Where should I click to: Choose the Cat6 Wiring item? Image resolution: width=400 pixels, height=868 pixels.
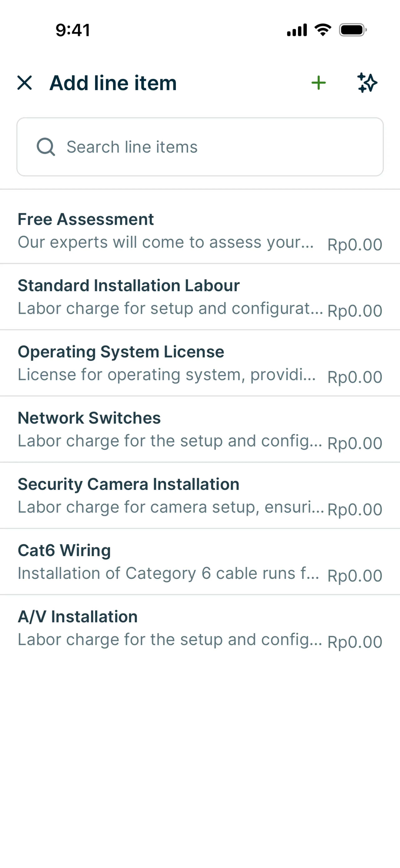point(64,551)
